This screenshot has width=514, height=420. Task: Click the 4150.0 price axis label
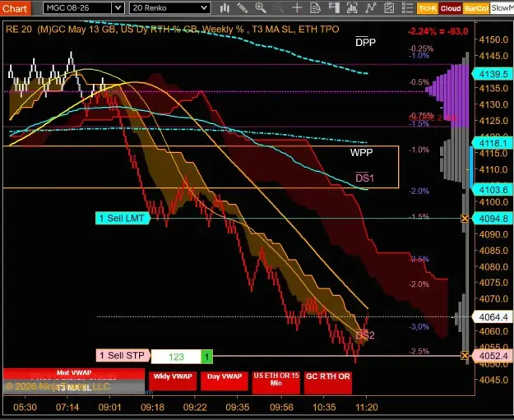pyautogui.click(x=493, y=39)
